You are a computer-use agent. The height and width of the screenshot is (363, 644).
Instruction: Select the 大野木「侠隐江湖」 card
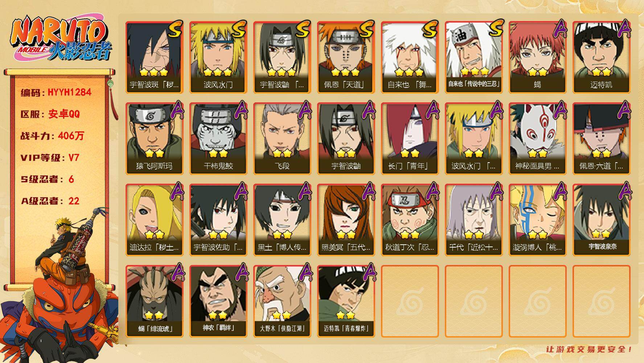282,301
